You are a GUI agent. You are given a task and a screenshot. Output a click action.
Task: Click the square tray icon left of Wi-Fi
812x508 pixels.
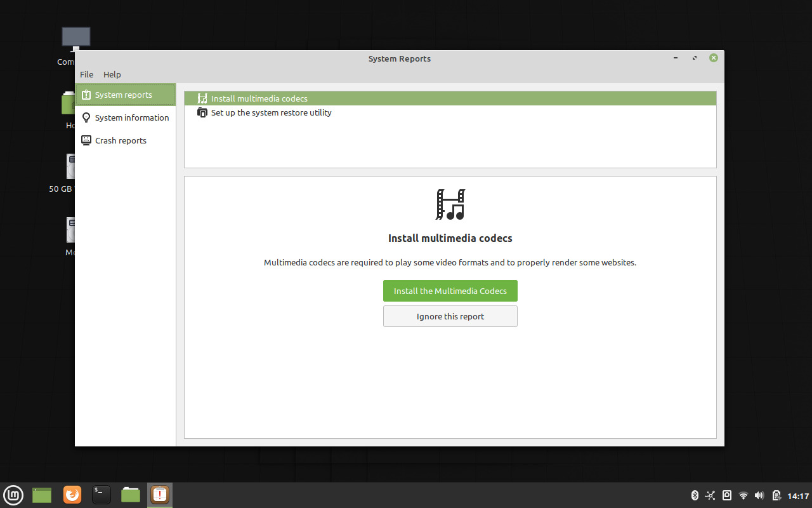(x=727, y=495)
